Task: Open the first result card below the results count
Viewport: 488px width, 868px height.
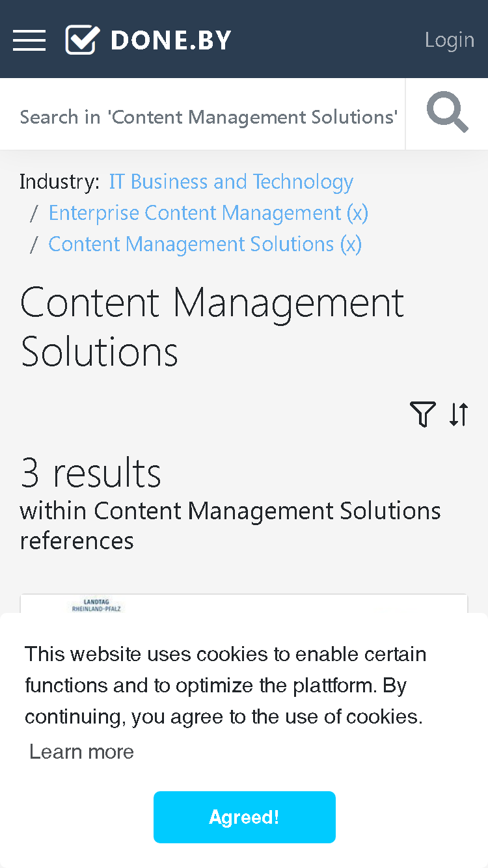Action: tap(244, 604)
